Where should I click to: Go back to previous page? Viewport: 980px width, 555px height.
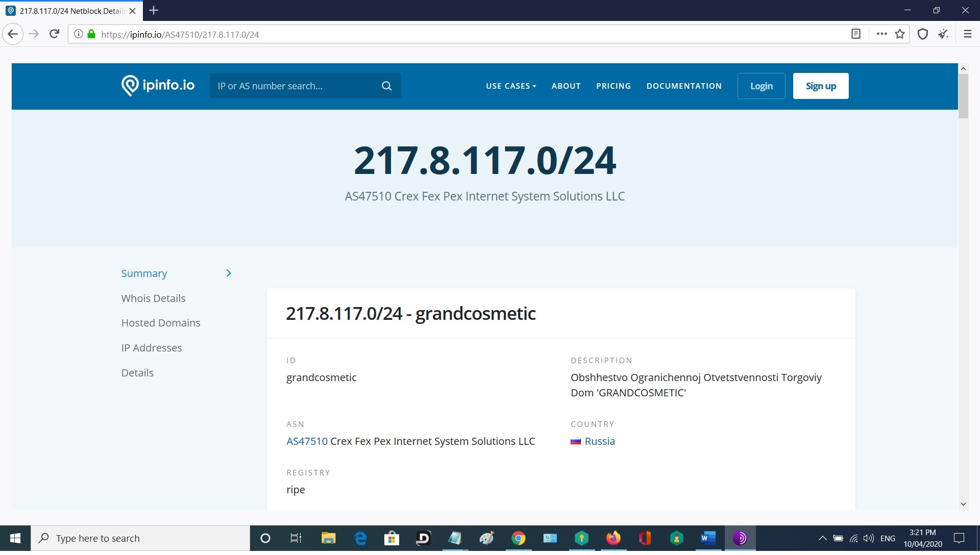click(13, 34)
